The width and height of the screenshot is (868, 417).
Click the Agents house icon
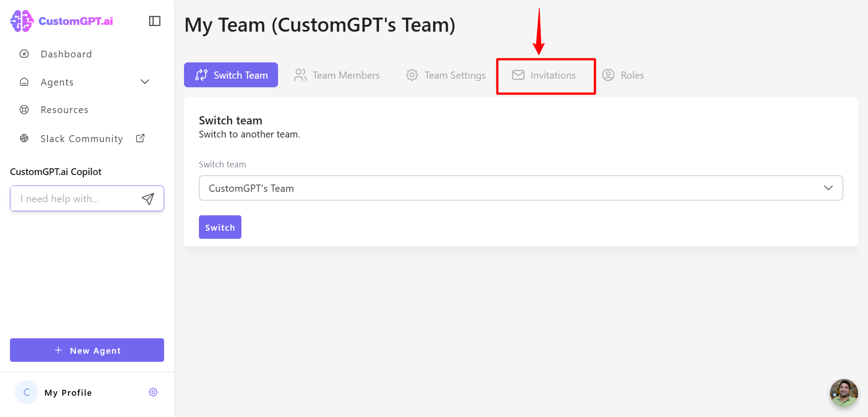pos(24,82)
